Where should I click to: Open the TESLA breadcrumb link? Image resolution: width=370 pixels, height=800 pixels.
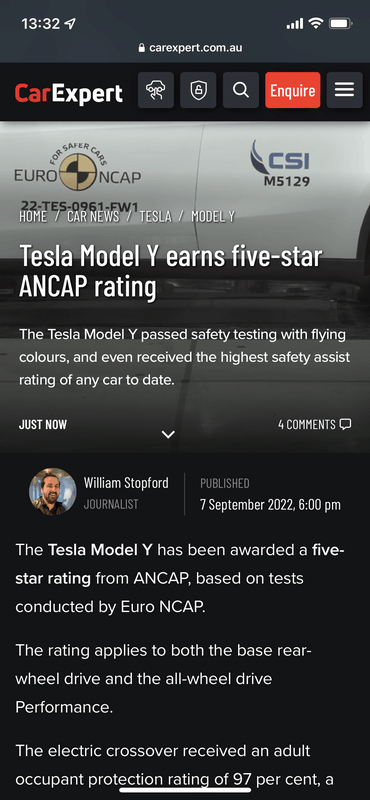155,216
